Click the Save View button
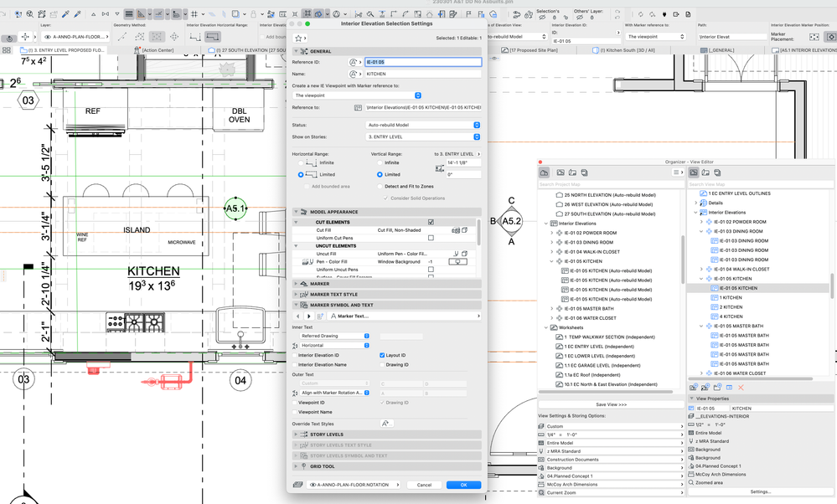Viewport: 837px width, 504px height. click(611, 404)
